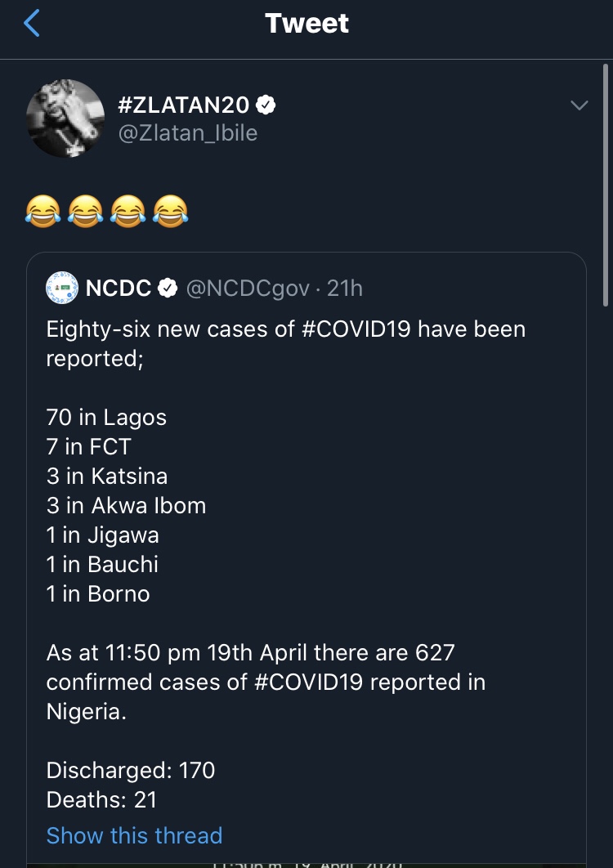Open the @NCDCgov handle
The width and height of the screenshot is (613, 868).
point(248,288)
